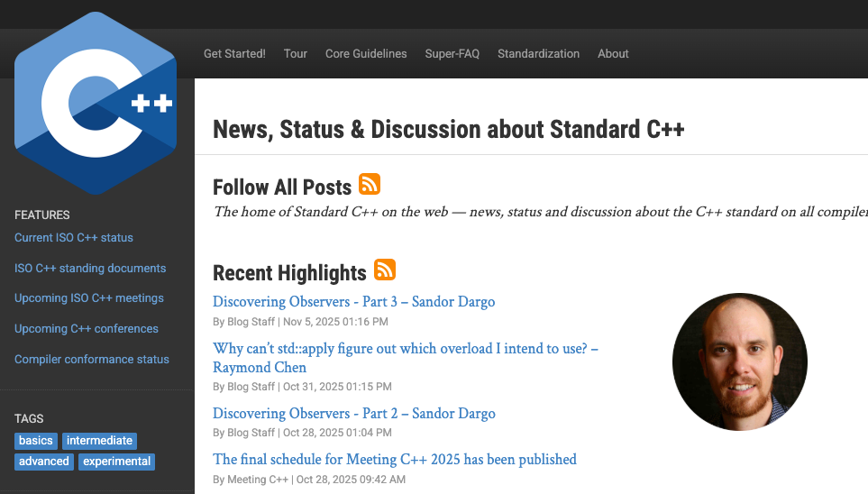
Task: Choose the advanced tag
Action: 43,462
